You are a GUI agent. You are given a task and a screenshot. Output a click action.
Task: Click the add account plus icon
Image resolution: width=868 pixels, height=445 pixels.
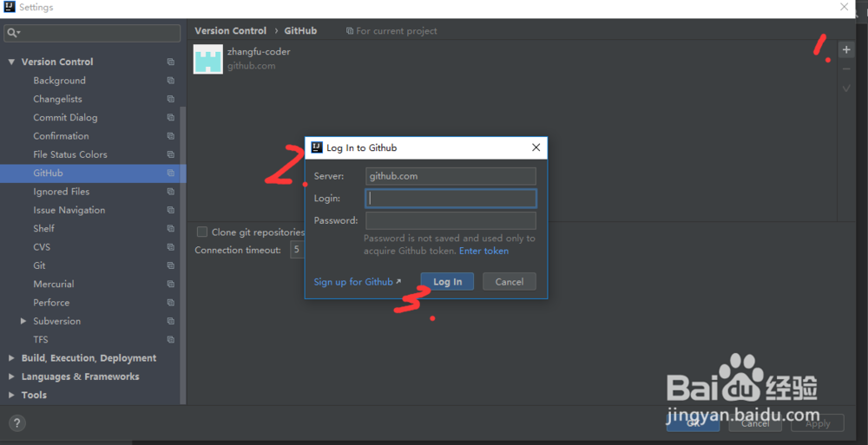coord(845,49)
